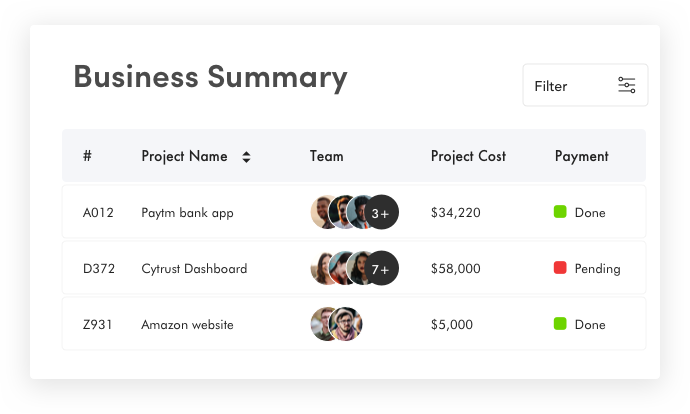
Task: Click green Done status square for Paytm
Action: point(560,212)
